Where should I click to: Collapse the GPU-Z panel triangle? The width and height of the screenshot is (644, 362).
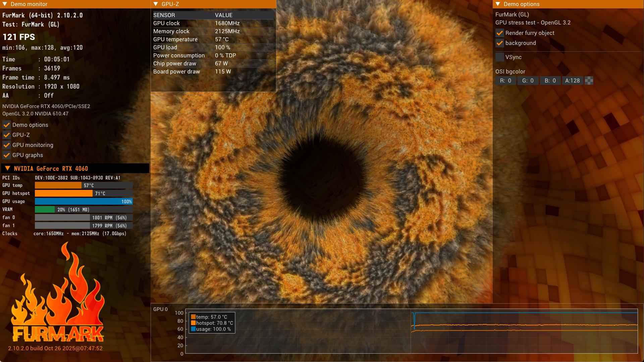coord(156,4)
